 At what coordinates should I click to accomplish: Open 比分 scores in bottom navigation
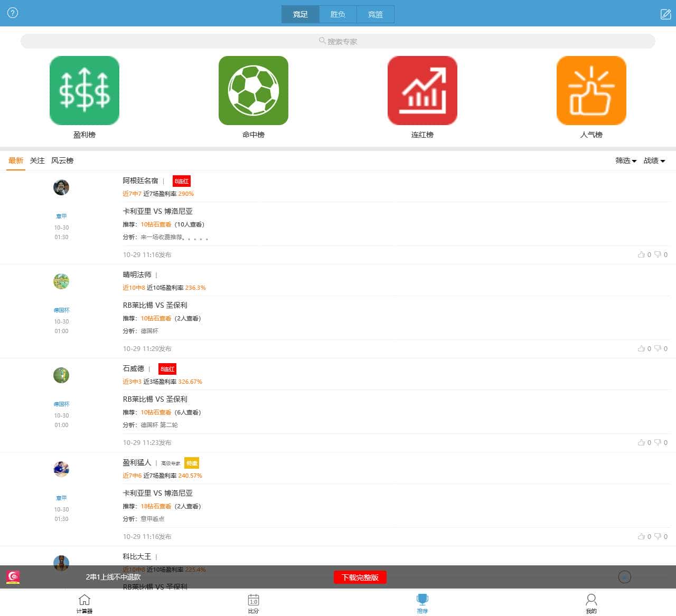(253, 603)
